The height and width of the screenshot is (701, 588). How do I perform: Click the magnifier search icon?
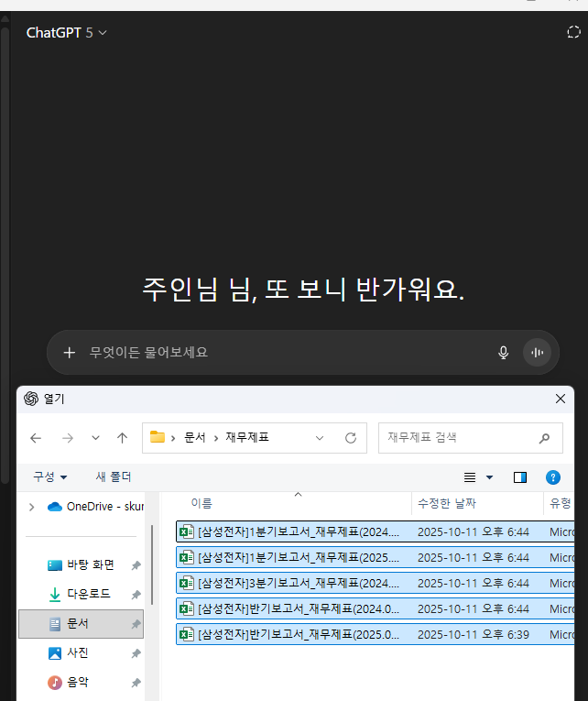(x=544, y=438)
